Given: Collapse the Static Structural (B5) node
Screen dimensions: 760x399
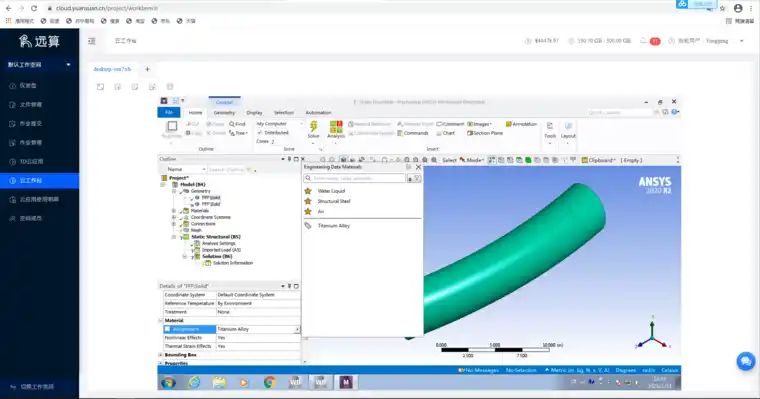Looking at the screenshot, I should 174,237.
